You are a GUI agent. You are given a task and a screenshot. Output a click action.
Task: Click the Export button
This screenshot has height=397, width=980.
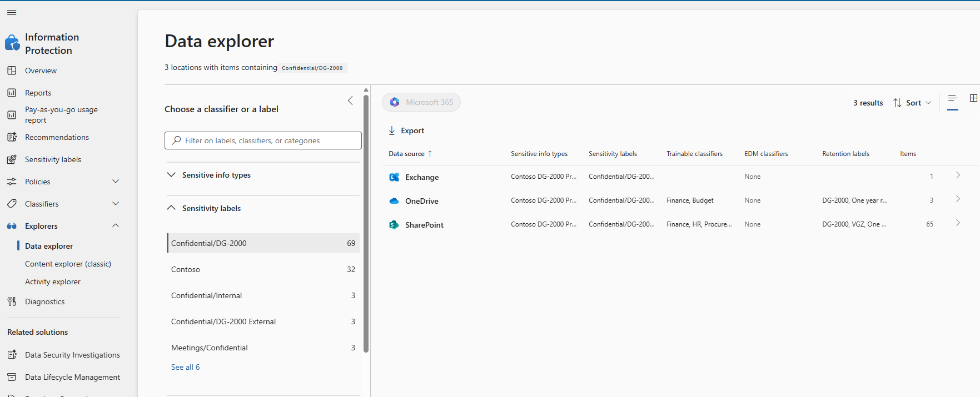406,130
